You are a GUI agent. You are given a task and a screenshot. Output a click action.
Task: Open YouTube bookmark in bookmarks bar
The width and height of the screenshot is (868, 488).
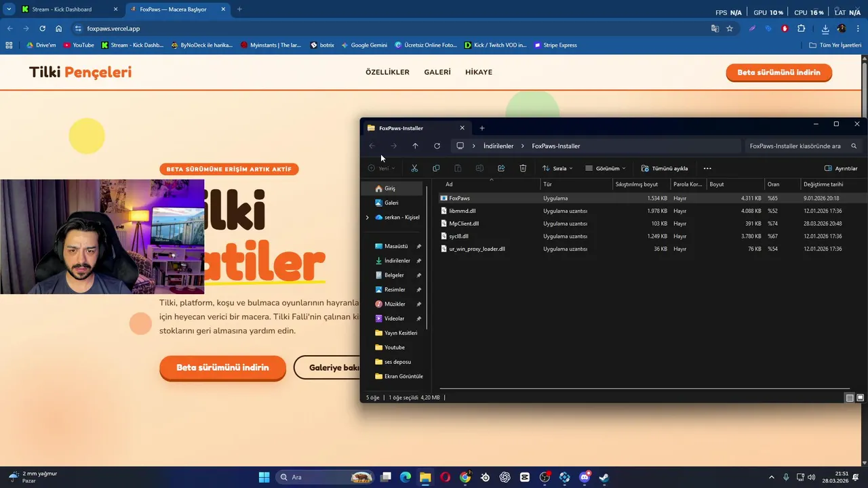(78, 45)
